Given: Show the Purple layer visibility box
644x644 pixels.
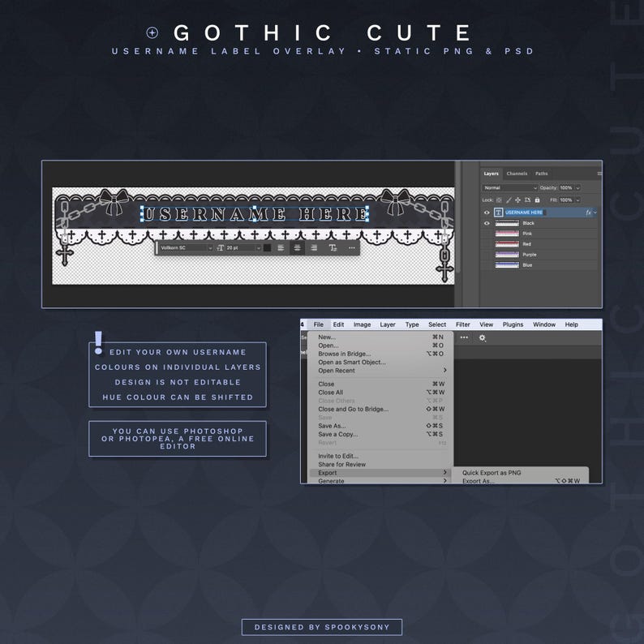Looking at the screenshot, I should click(x=487, y=255).
